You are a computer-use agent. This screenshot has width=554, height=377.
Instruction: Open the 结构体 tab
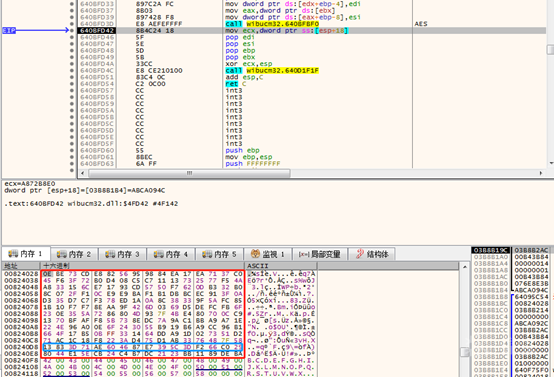coord(372,254)
